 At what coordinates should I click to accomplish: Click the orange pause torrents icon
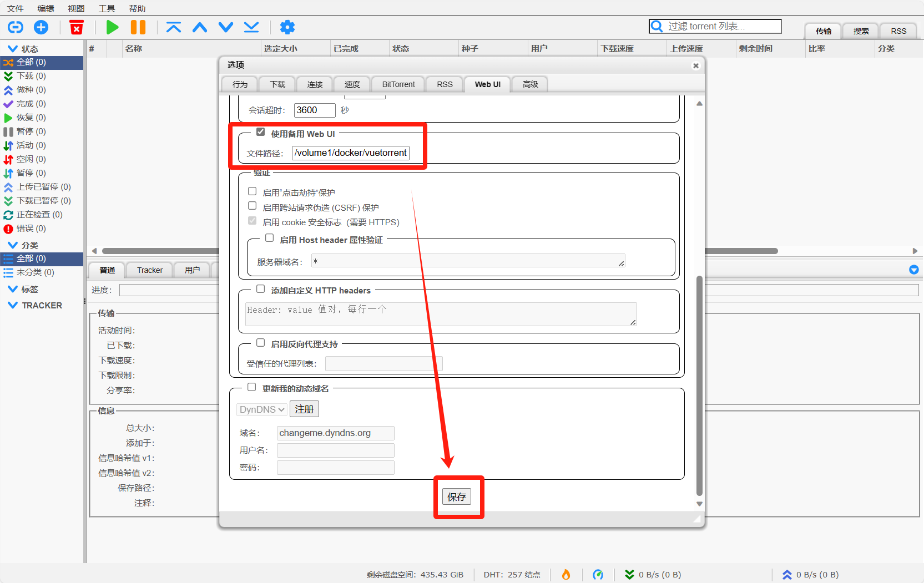tap(138, 27)
